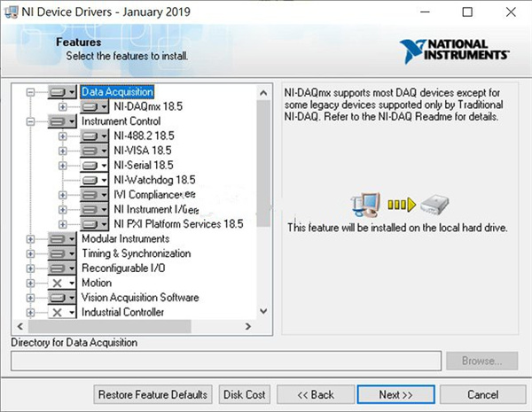Expand the Vision Acquisition Software node
The image size is (532, 412).
[30, 298]
